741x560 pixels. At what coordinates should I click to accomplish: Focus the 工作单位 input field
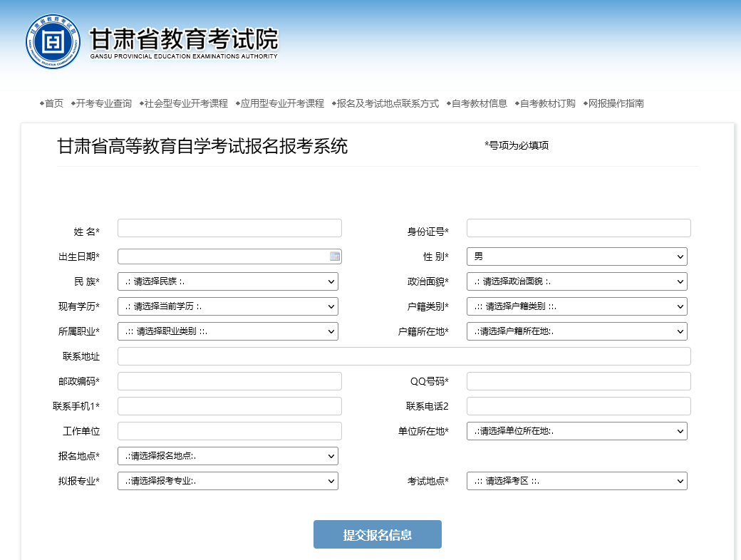tap(229, 431)
